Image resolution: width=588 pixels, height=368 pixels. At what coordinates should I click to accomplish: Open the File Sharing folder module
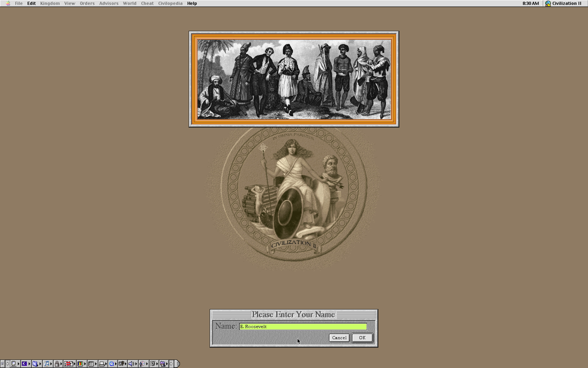[35, 364]
